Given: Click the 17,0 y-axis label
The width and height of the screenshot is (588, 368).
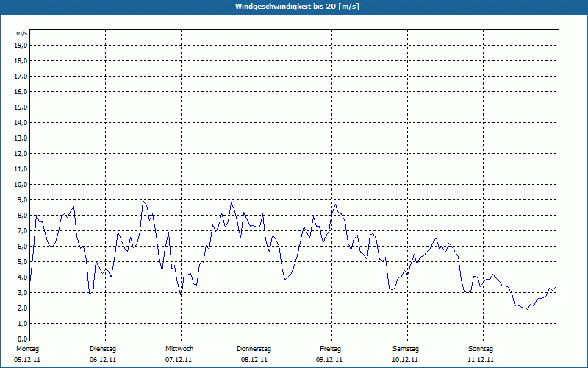Looking at the screenshot, I should [x=21, y=77].
